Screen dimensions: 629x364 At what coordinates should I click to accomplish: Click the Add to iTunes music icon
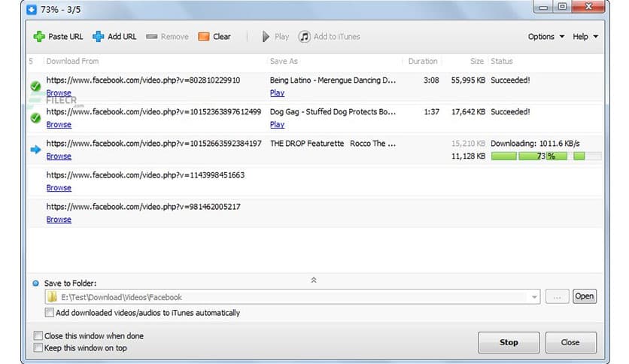[x=305, y=37]
